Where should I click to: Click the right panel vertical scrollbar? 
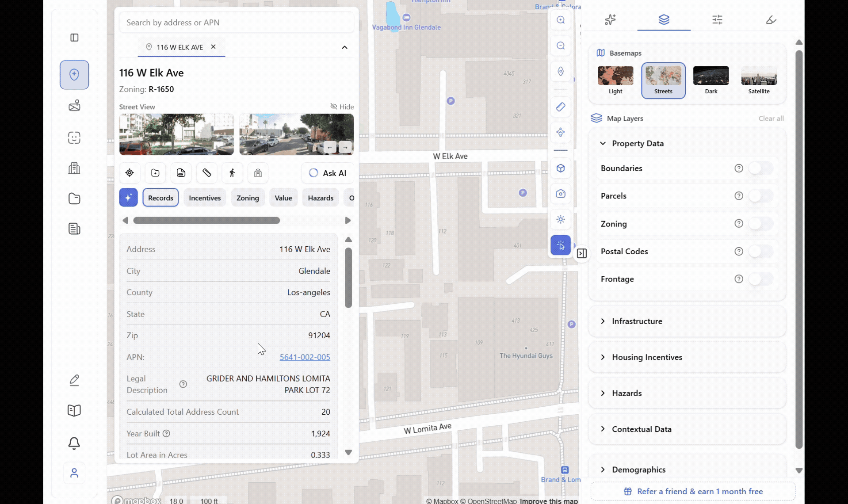[x=799, y=250]
